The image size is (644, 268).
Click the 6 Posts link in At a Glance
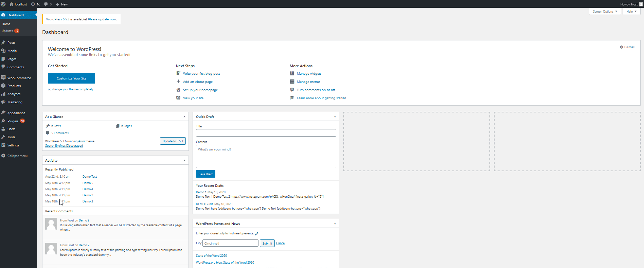(56, 126)
